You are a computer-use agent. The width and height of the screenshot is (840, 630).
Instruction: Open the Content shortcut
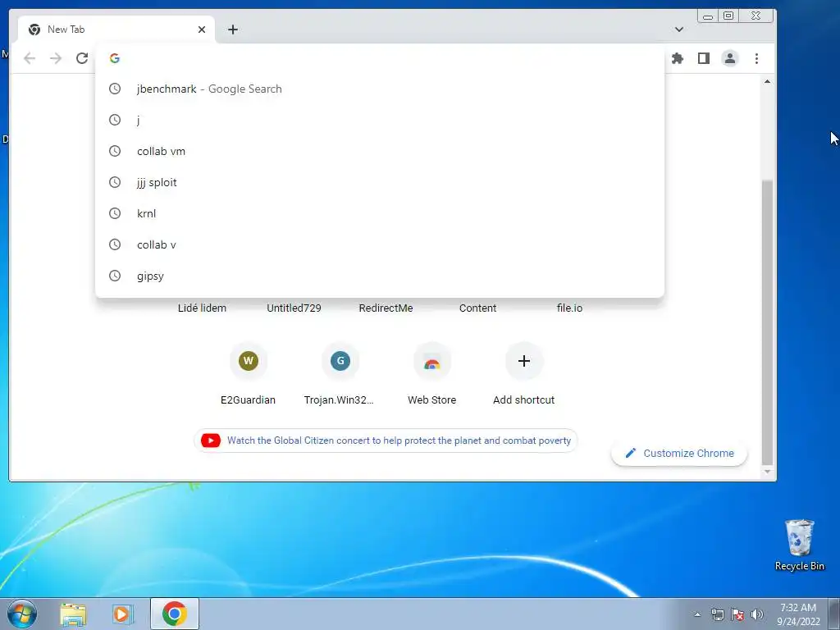click(x=478, y=308)
